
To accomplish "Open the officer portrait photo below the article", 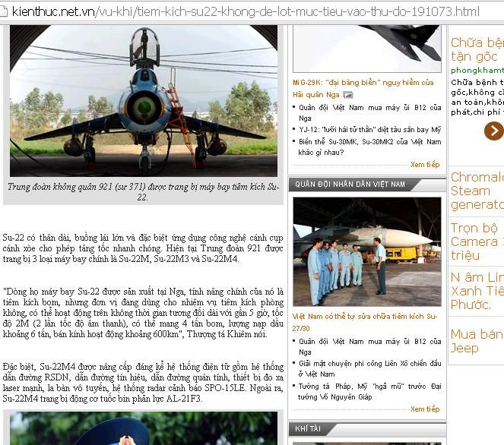I will tap(144, 428).
